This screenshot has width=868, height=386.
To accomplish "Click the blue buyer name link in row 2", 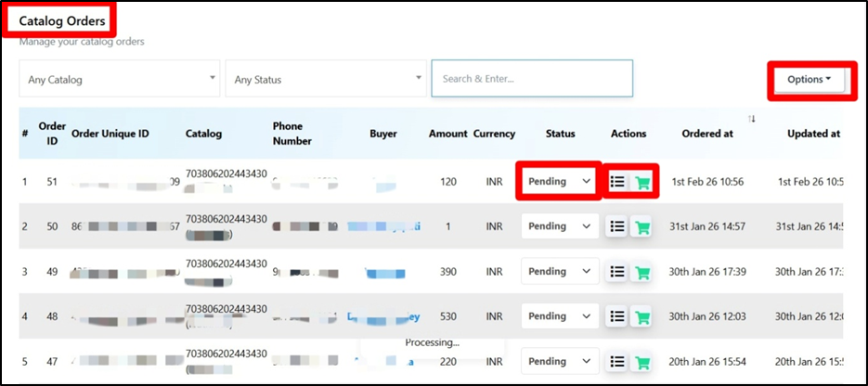I will 382,226.
